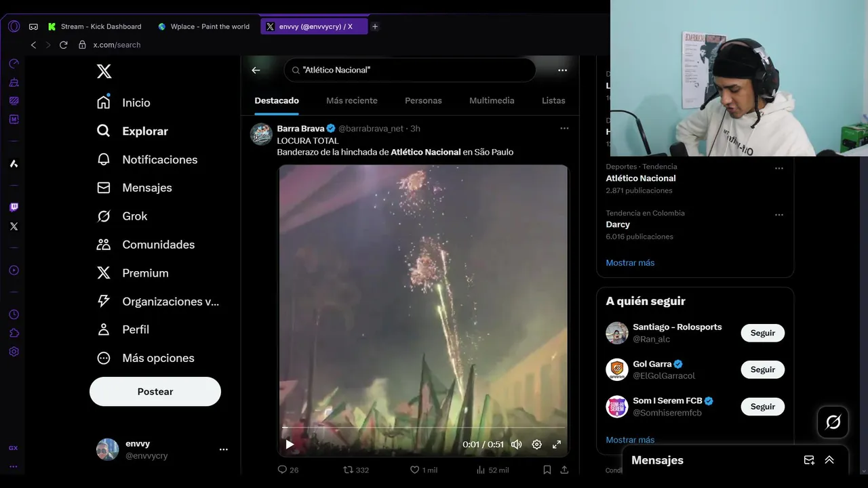Follow Santiago - Rolosports
Image resolution: width=868 pixels, height=488 pixels.
pyautogui.click(x=762, y=333)
